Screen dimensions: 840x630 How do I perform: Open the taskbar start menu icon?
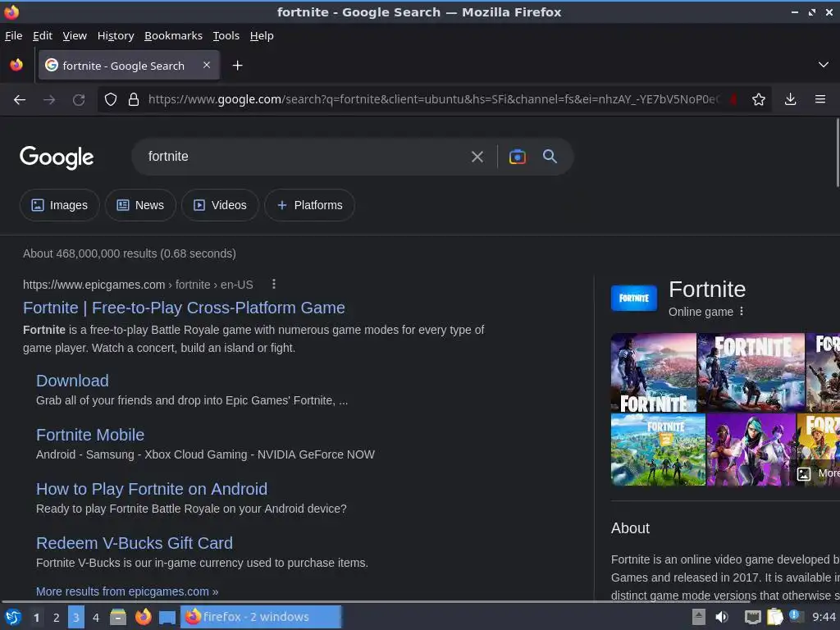[12, 617]
